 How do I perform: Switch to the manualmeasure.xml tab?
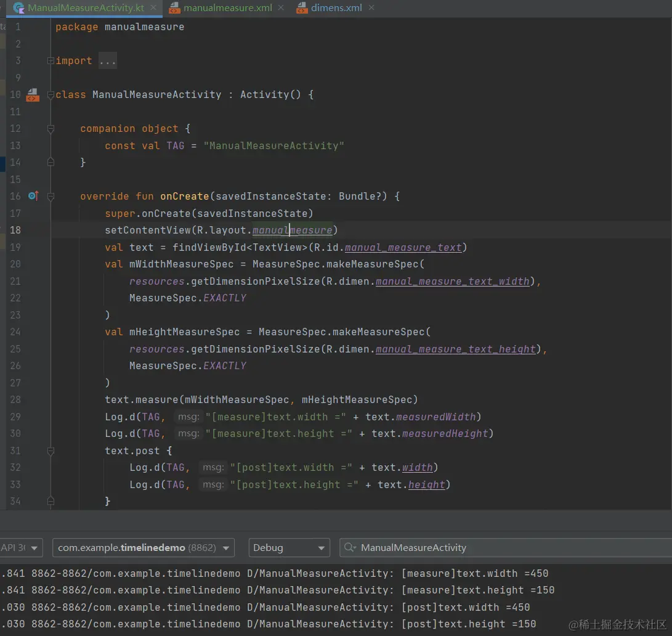tap(227, 8)
